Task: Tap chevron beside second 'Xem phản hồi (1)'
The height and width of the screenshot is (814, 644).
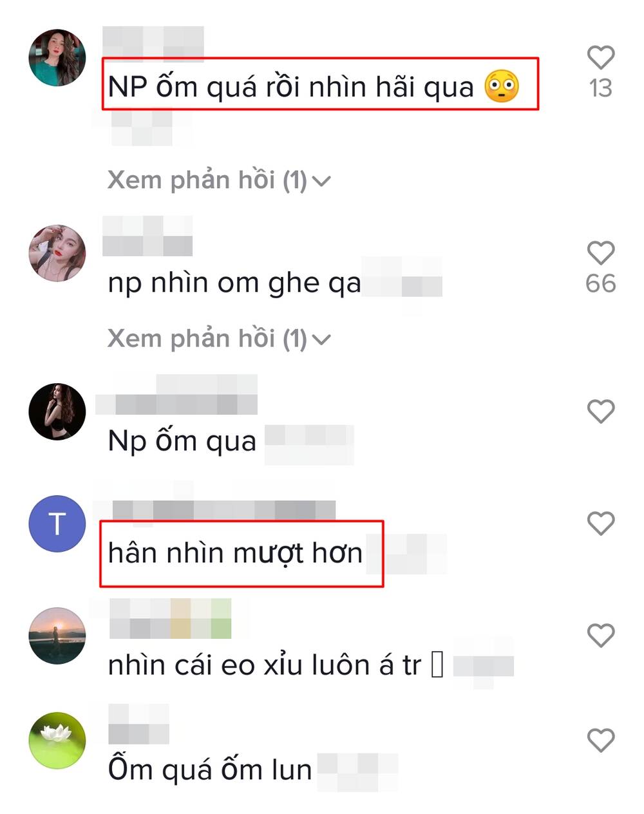Action: pyautogui.click(x=321, y=339)
